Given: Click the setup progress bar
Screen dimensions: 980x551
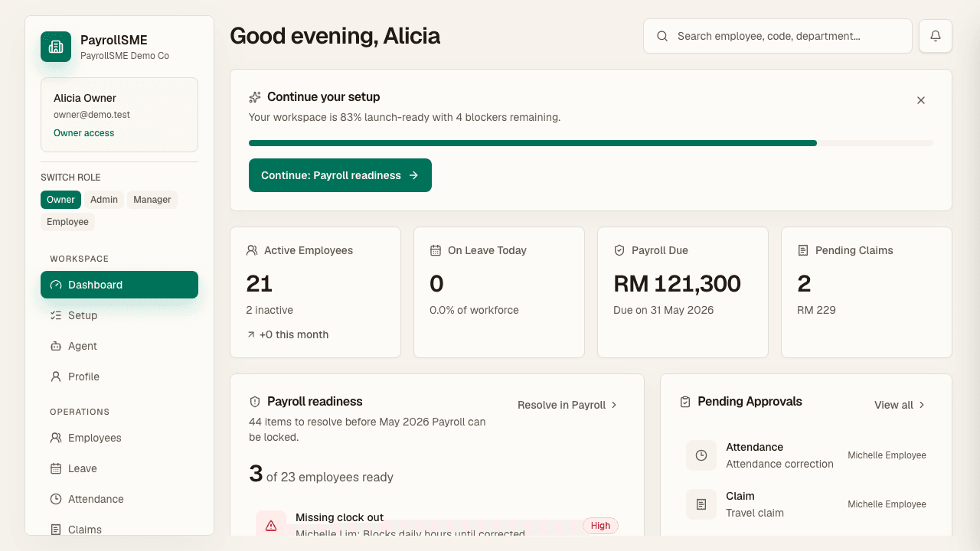Looking at the screenshot, I should (591, 143).
